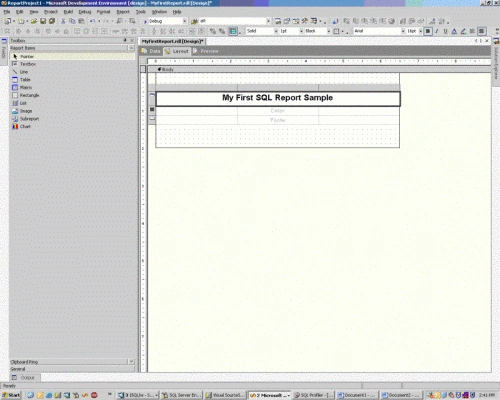Select the Pointer tool in Toolbox
This screenshot has width=500, height=400.
[x=72, y=56]
